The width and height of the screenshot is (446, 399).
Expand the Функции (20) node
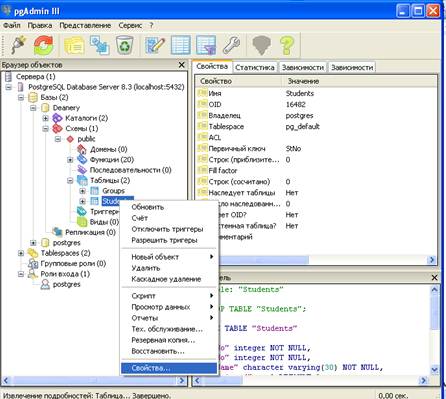[x=70, y=160]
